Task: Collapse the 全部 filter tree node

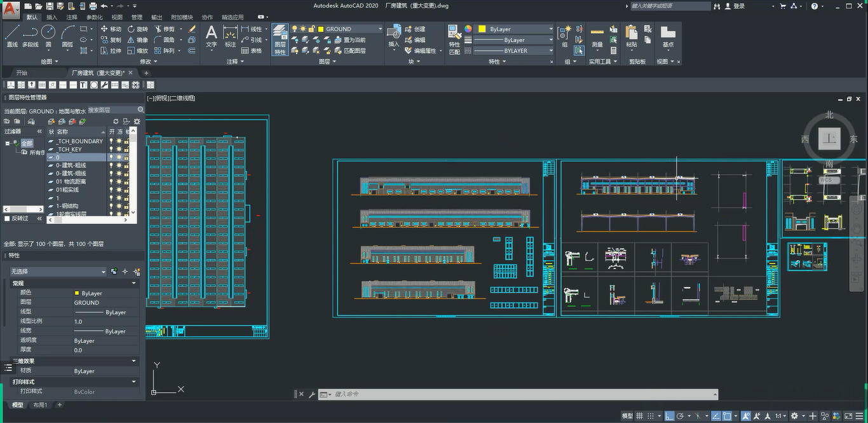Action: pyautogui.click(x=8, y=143)
